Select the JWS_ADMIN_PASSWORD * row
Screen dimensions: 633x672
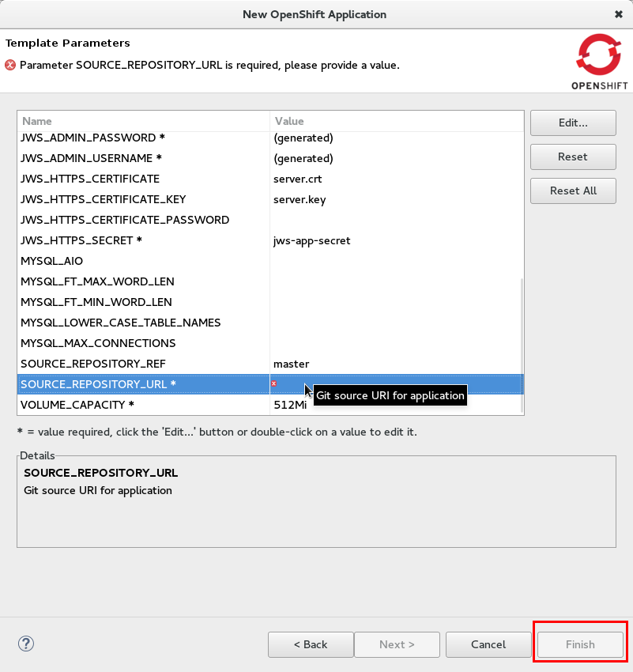point(270,138)
